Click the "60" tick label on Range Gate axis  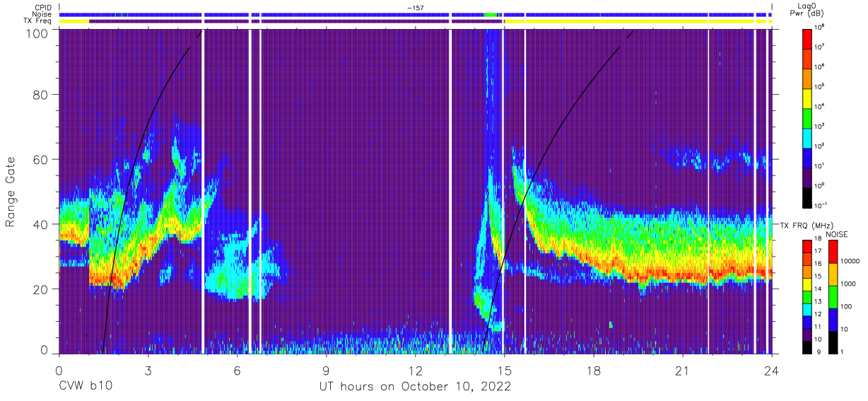(41, 161)
